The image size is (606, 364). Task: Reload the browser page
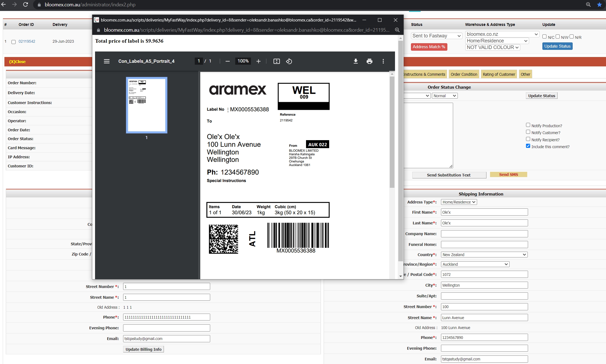tap(26, 4)
